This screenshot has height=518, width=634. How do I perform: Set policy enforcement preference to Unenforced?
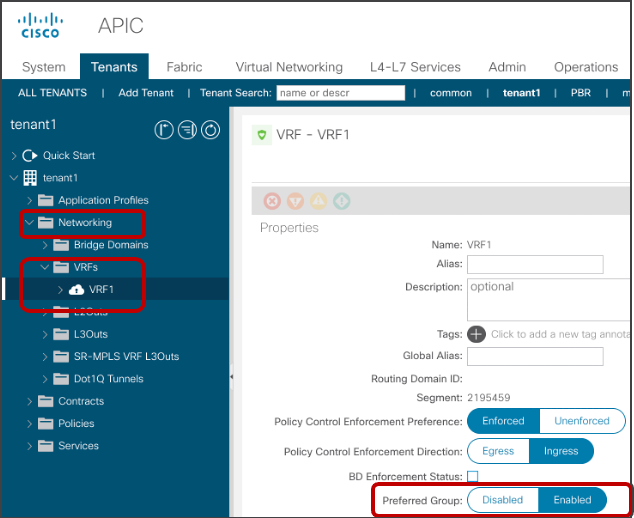582,421
